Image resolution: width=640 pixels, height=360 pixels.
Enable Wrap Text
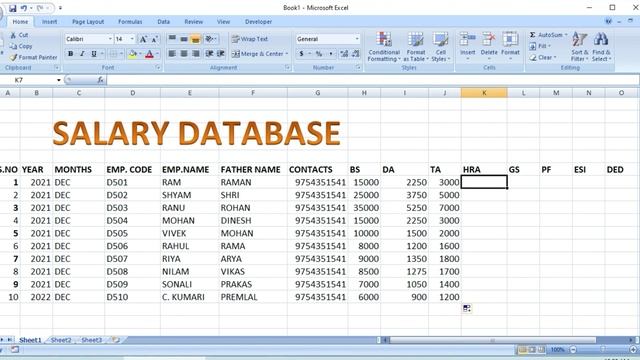tap(250, 39)
